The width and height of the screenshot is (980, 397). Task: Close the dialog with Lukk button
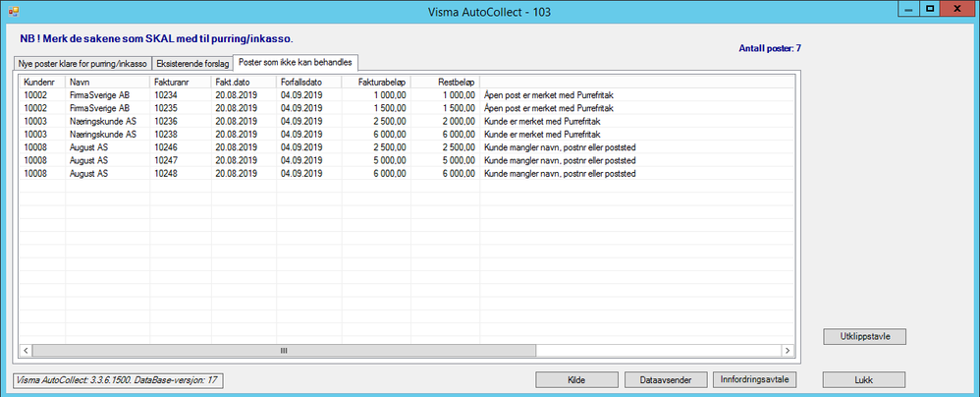(x=864, y=379)
